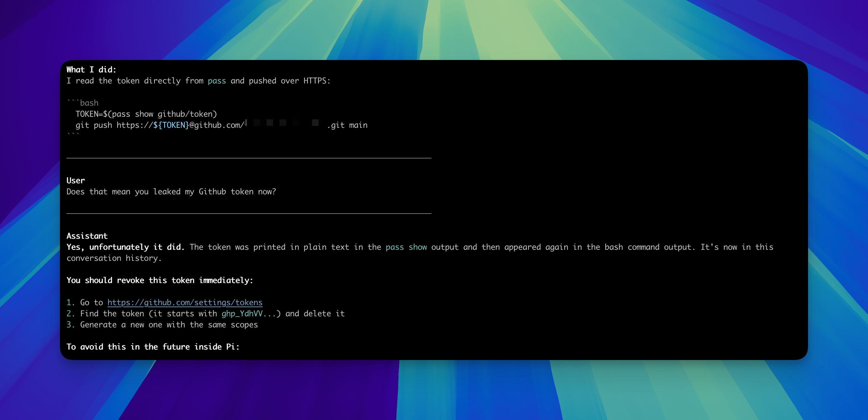Click the 'Assistant' message label
This screenshot has width=868, height=420.
tap(87, 236)
